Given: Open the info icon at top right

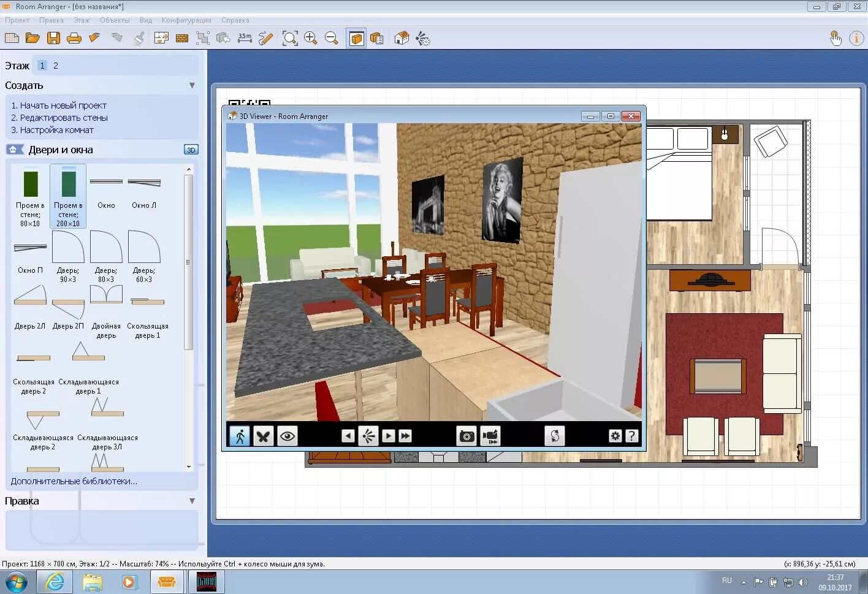Looking at the screenshot, I should 856,39.
